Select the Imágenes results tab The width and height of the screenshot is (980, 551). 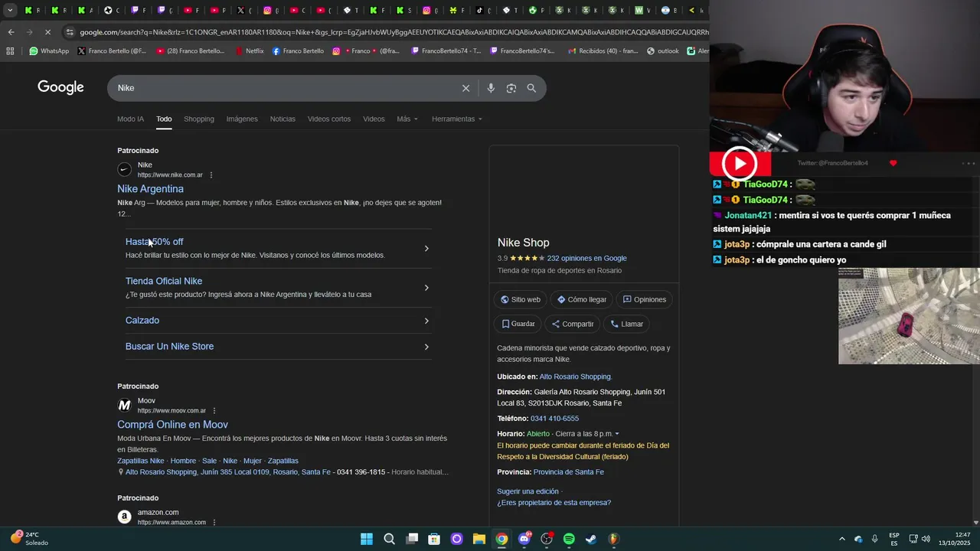pyautogui.click(x=242, y=119)
